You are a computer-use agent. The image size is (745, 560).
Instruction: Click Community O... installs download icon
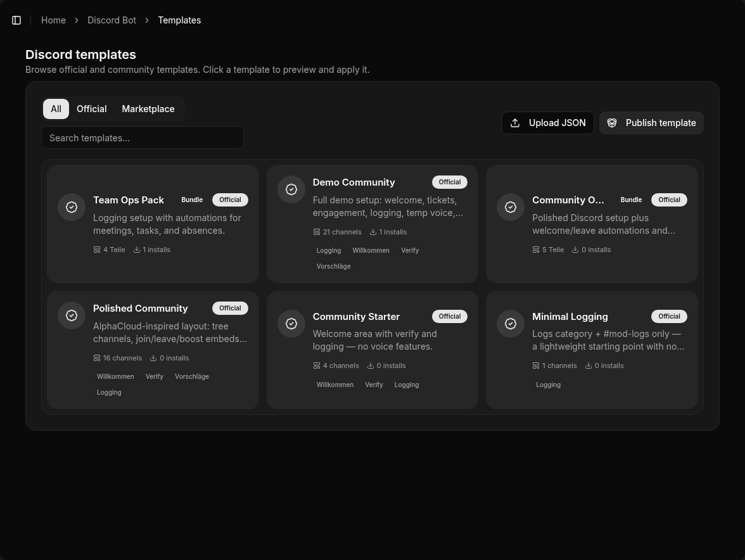pos(575,250)
